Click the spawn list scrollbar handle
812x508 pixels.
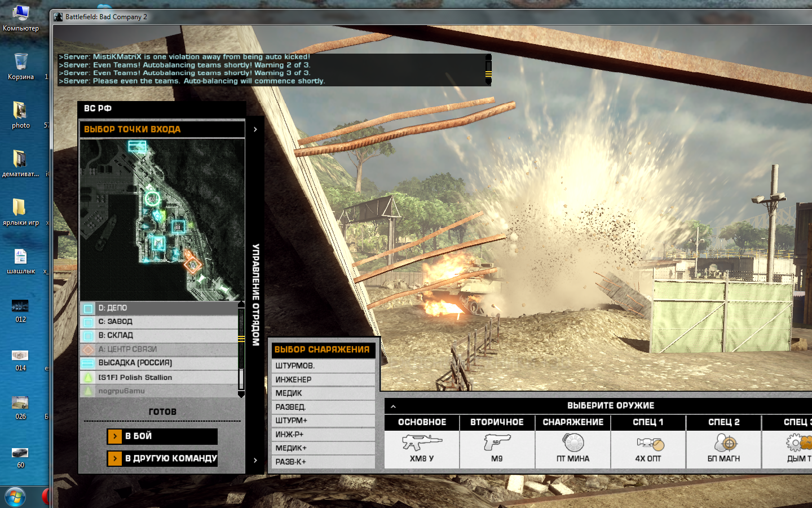pyautogui.click(x=241, y=339)
